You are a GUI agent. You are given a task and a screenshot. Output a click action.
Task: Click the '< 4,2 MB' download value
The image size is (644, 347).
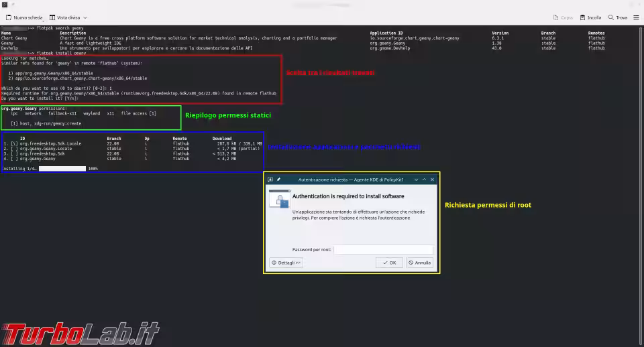click(227, 158)
